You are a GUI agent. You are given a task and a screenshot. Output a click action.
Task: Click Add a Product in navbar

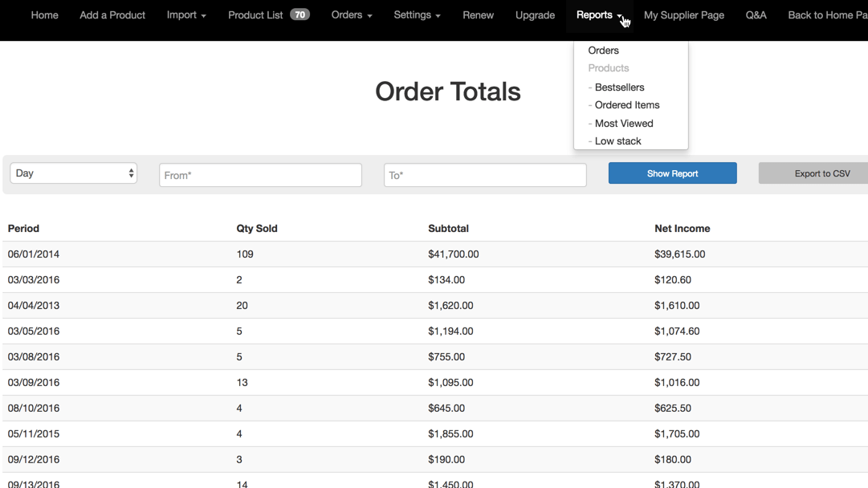coord(112,15)
